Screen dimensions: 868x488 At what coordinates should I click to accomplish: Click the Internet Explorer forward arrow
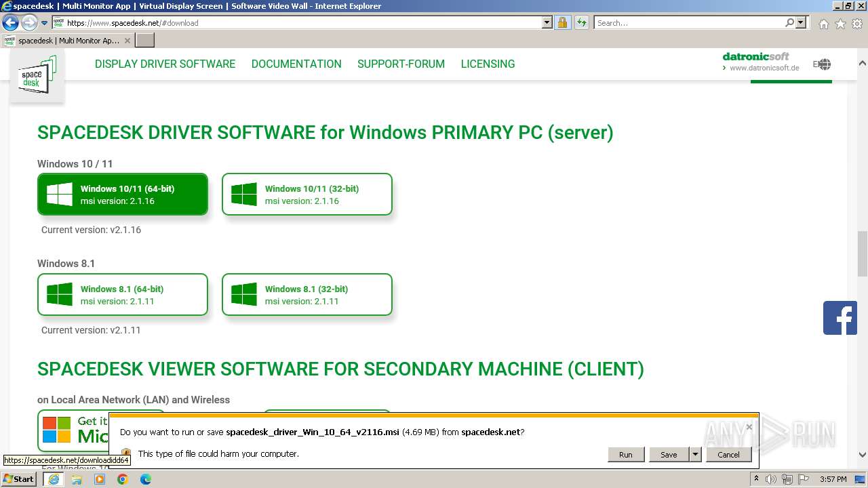click(29, 22)
